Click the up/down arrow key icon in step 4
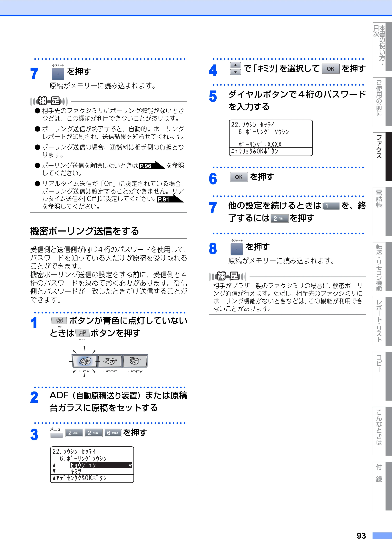This screenshot has height=554, width=392. point(235,69)
